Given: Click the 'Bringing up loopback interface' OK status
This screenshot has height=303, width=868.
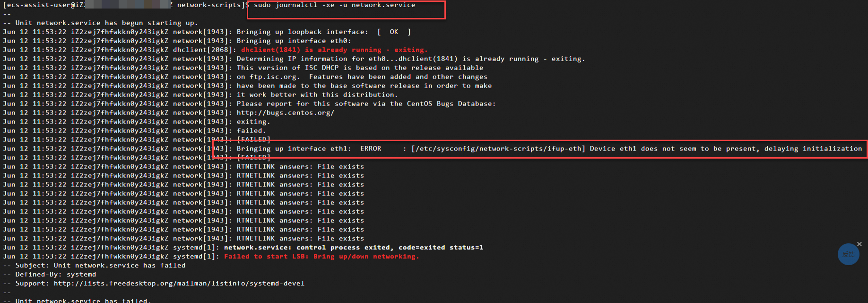Looking at the screenshot, I should pyautogui.click(x=394, y=32).
